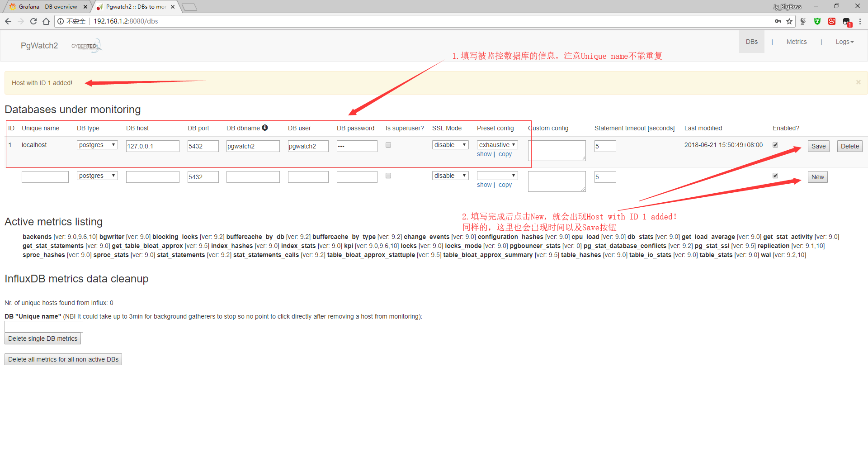The height and width of the screenshot is (467, 868).
Task: Change the Preset config exhaustive dropdown
Action: tap(497, 144)
